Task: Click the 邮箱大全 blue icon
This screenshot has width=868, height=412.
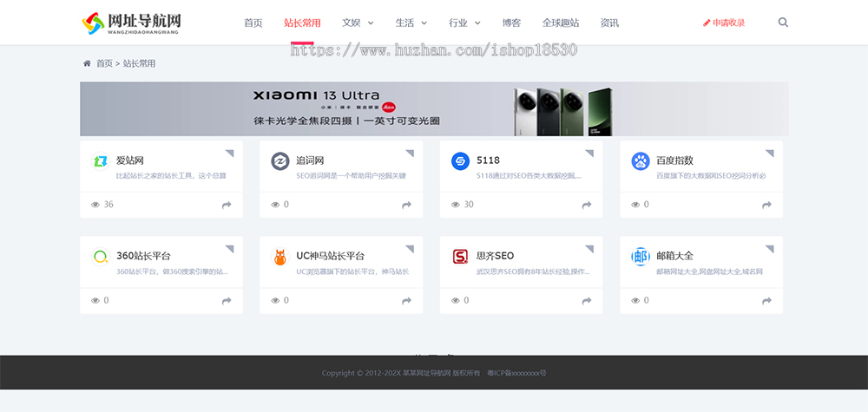Action: pyautogui.click(x=641, y=257)
